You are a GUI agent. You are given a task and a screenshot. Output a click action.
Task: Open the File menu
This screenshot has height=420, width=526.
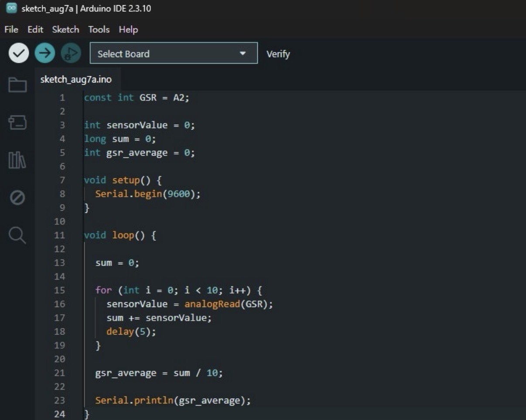11,30
